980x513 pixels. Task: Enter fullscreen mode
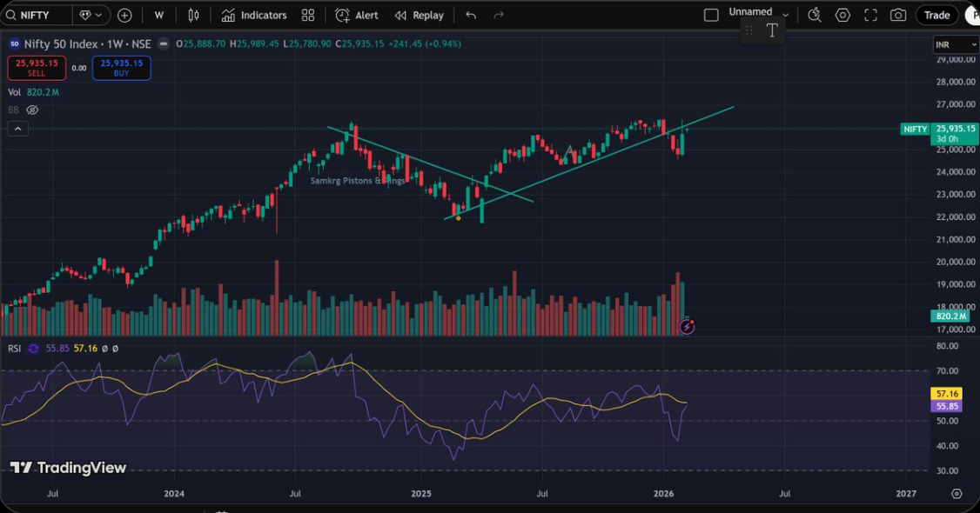pos(870,15)
